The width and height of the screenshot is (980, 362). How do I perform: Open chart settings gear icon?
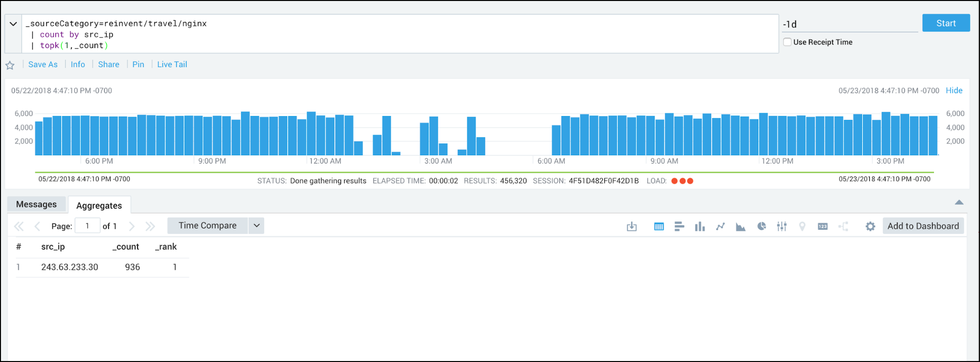click(870, 226)
